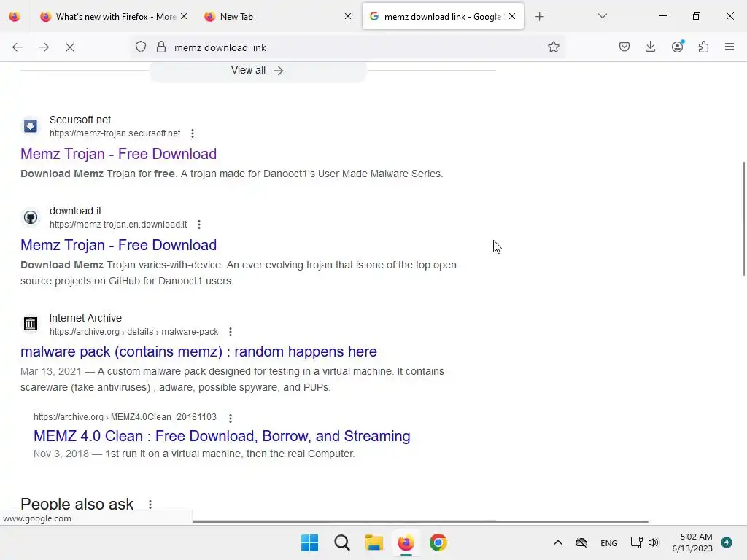Open options for MEMZ4.0Clean result
Viewport: 747px width, 560px height.
click(231, 418)
